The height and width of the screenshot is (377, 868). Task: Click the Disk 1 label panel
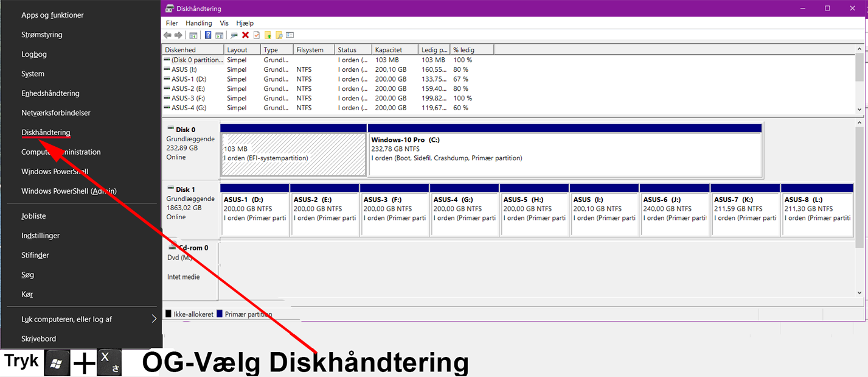tap(190, 209)
